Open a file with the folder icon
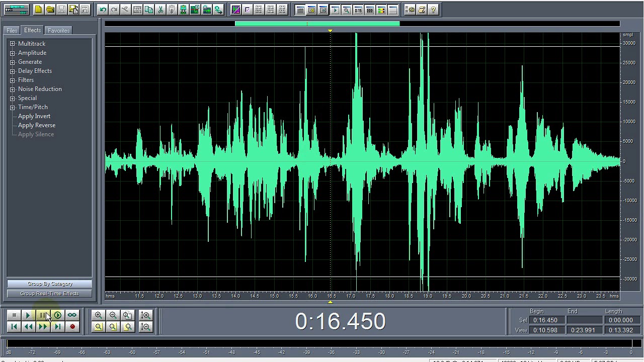 pos(50,10)
